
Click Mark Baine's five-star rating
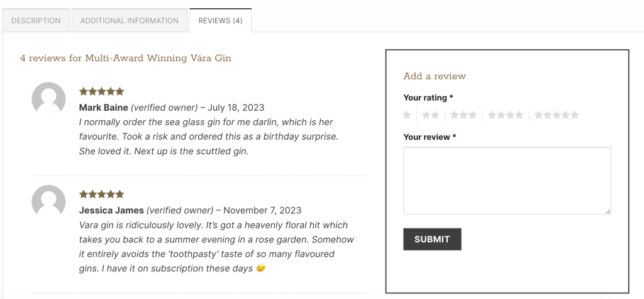101,91
